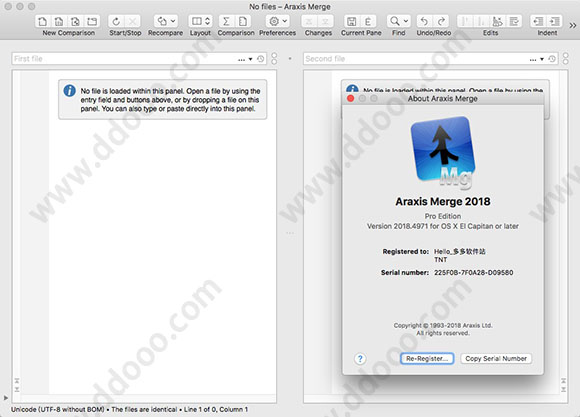Click the second Edits toolbar icon
Screen dimensions: 580x417
482,21
